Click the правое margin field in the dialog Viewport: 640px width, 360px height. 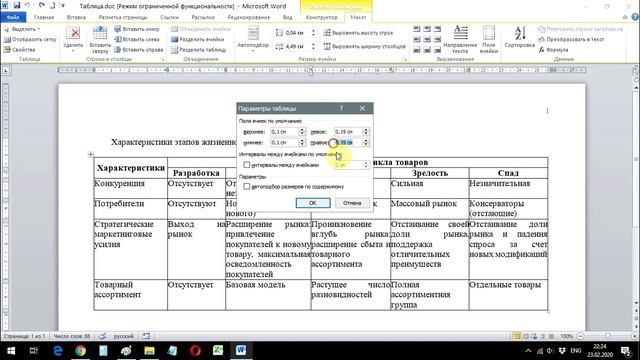(348, 142)
